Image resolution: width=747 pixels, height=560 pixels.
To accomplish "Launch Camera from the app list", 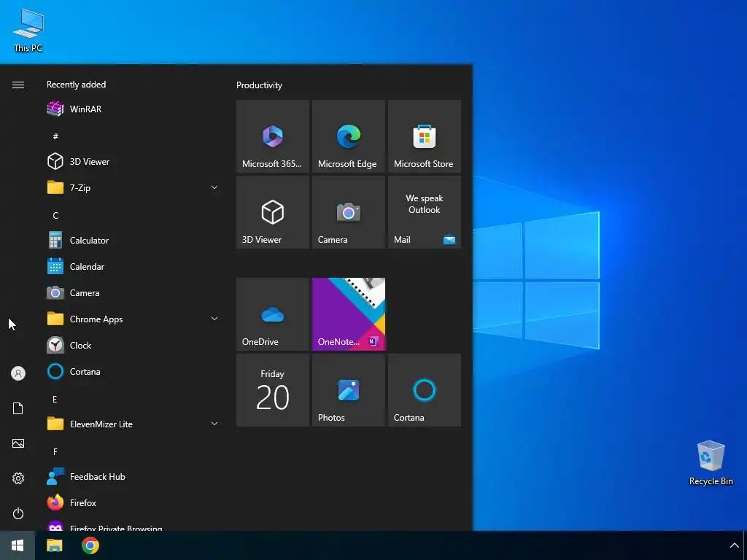I will tap(133, 293).
